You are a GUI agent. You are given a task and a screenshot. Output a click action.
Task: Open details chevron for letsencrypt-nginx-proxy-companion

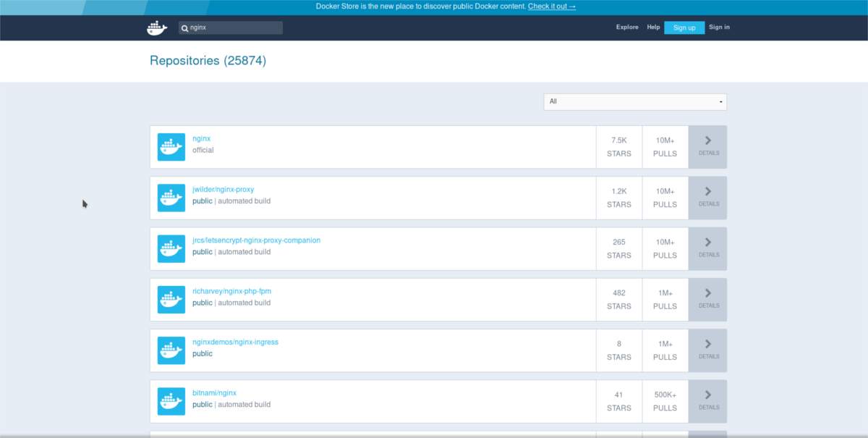pyautogui.click(x=708, y=242)
